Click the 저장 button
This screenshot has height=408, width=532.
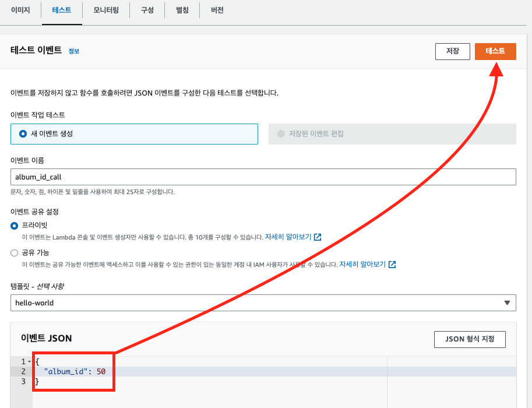[x=453, y=51]
